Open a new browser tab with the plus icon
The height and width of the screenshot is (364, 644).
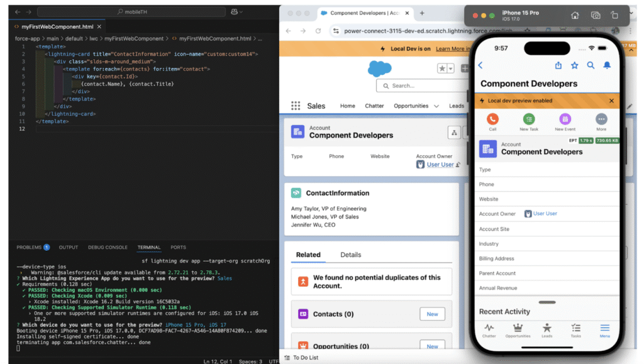tap(422, 13)
